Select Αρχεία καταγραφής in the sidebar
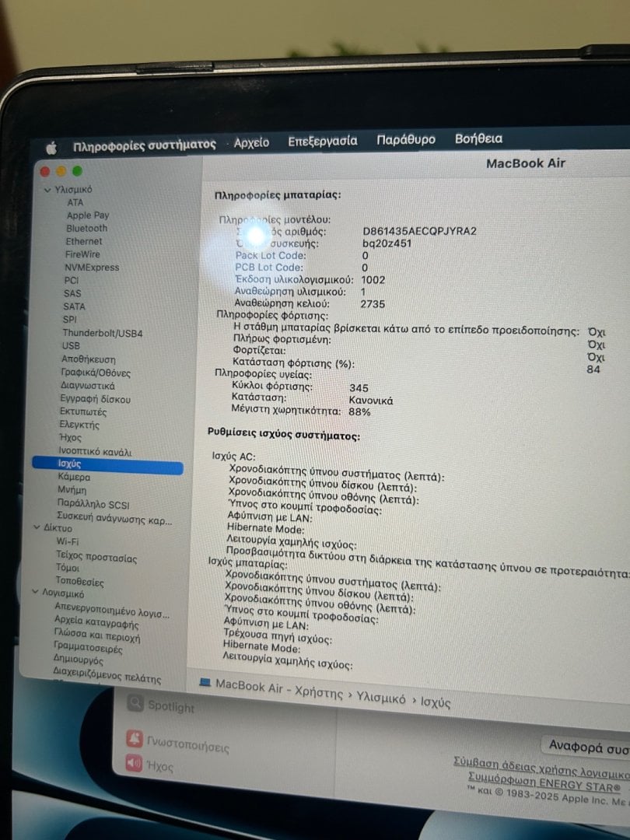630x840 pixels. point(96,623)
